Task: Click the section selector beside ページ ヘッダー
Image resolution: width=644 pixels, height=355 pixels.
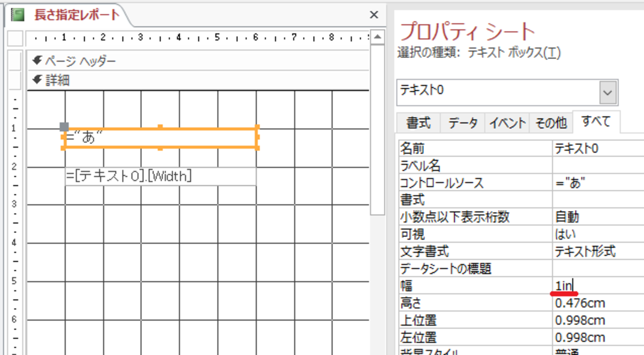Action: [x=15, y=61]
